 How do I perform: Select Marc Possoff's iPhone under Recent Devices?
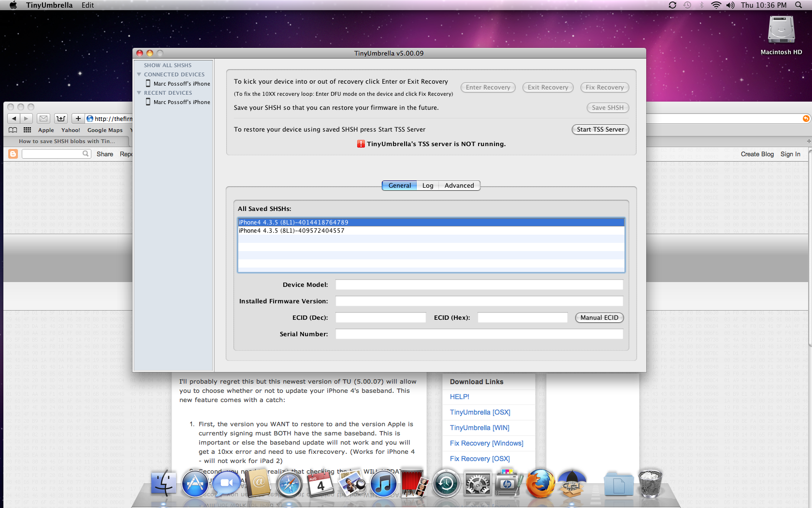(178, 102)
